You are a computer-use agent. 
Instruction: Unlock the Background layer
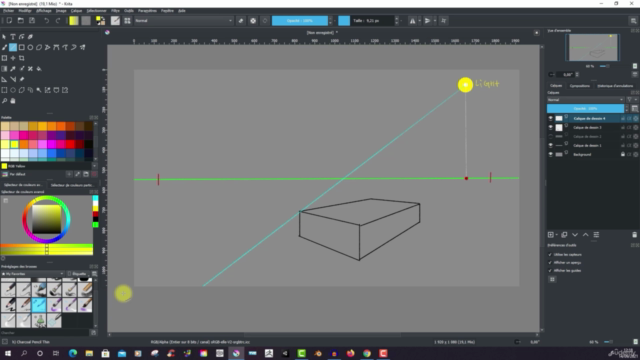[x=623, y=154]
